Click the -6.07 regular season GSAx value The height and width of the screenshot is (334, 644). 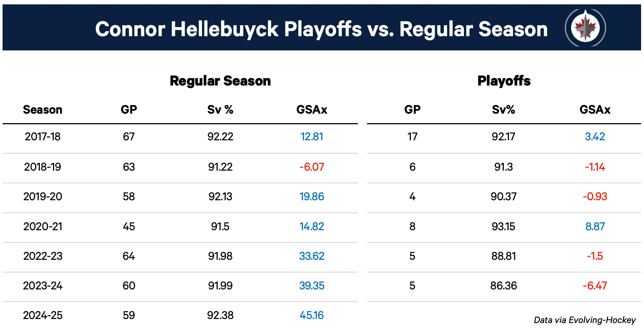(x=312, y=167)
